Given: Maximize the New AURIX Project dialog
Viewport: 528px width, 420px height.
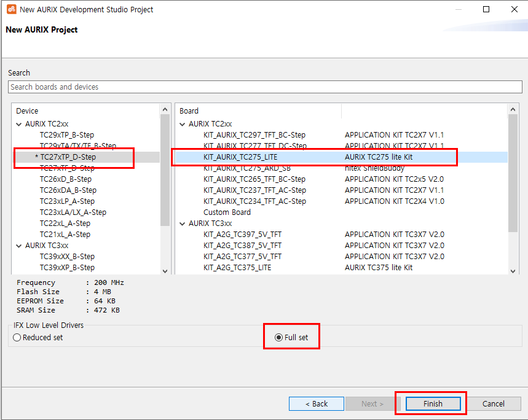Looking at the screenshot, I should coord(486,9).
